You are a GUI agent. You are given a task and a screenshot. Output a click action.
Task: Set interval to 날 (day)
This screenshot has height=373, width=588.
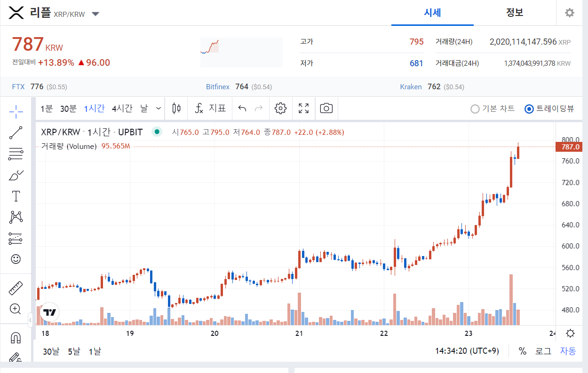coord(144,109)
